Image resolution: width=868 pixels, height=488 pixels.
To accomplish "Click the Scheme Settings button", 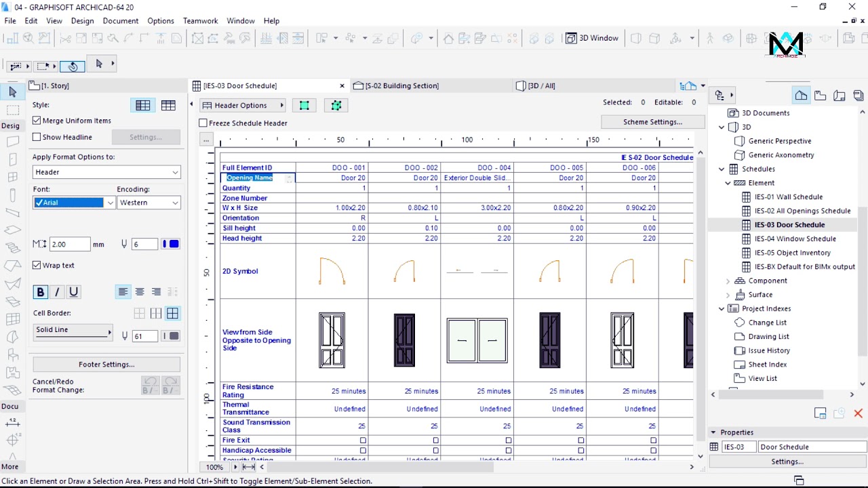I will tap(652, 122).
